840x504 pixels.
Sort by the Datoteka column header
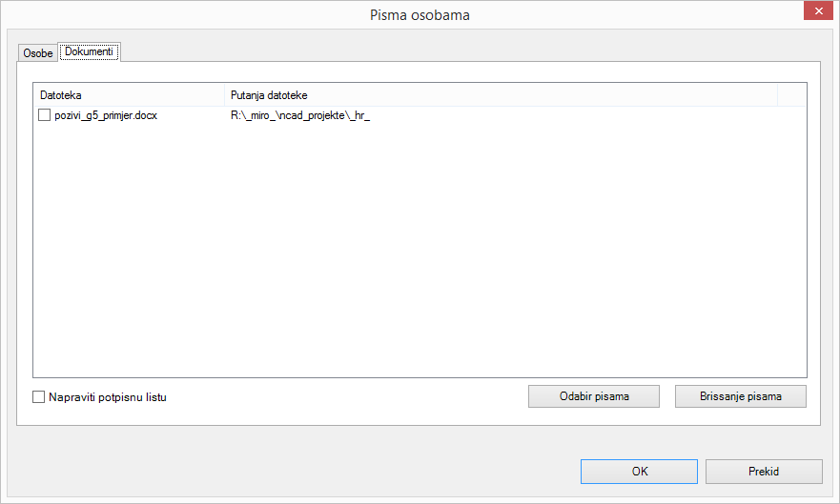[129, 95]
